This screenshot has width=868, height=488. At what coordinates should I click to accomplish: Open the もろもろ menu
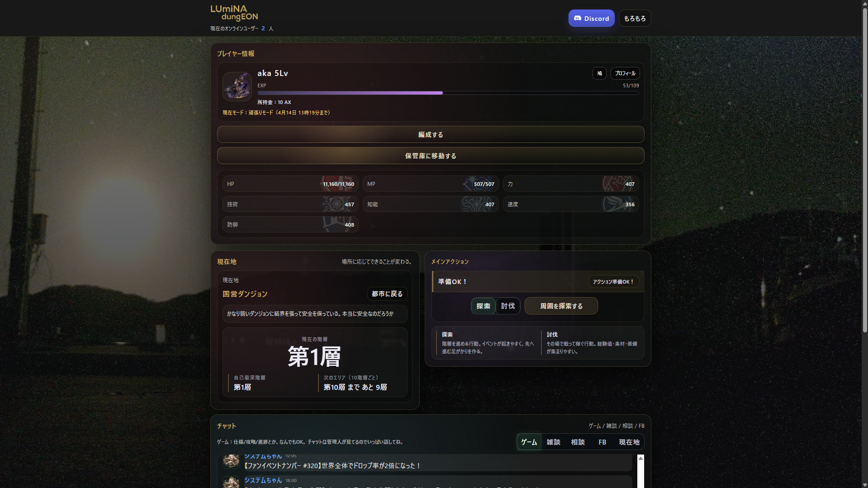point(635,19)
